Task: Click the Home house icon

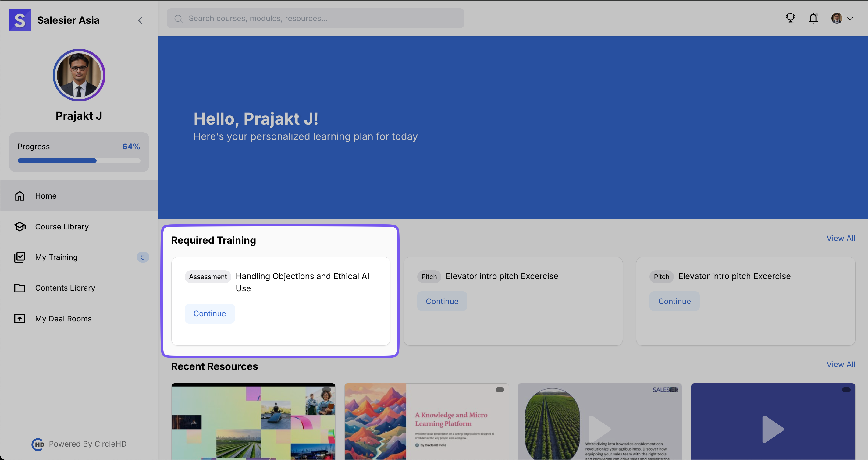Action: coord(20,196)
